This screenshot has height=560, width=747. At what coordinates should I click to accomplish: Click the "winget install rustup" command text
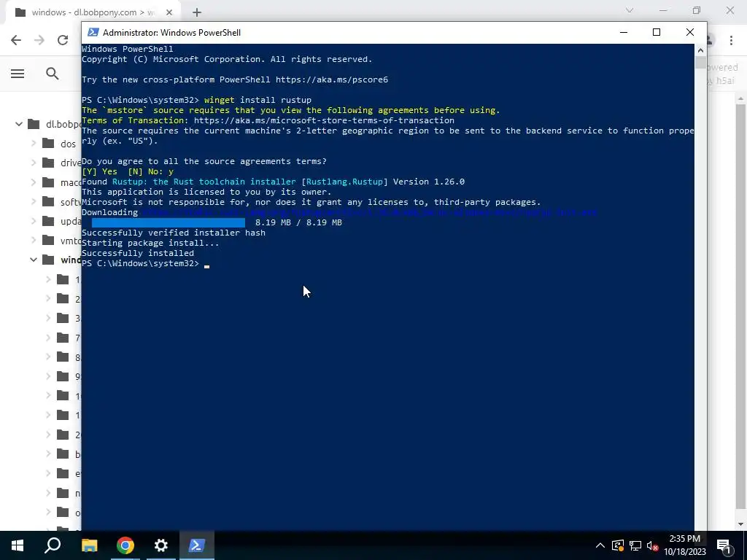(258, 100)
